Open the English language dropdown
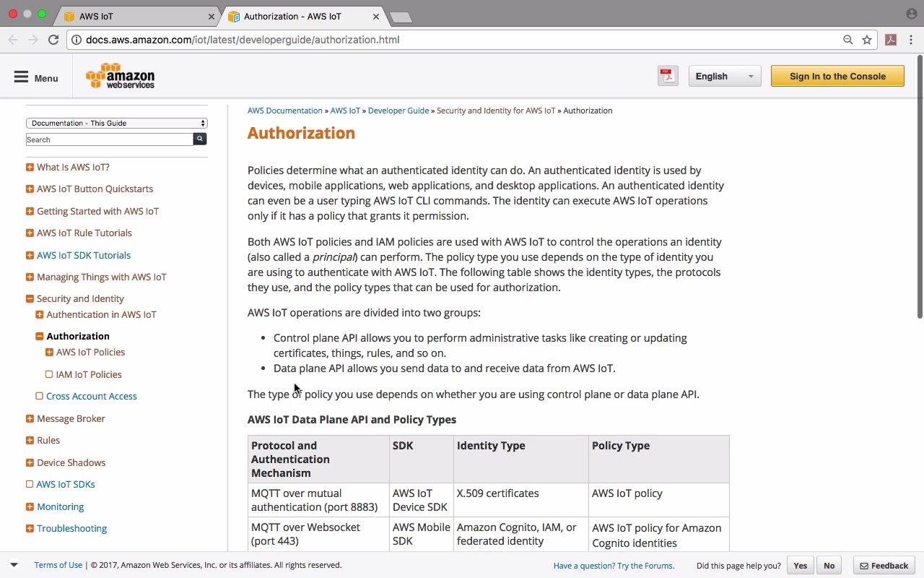This screenshot has height=578, width=924. point(725,76)
